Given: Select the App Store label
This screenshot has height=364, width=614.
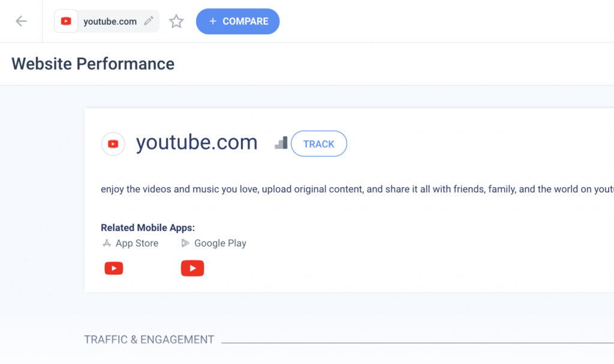Looking at the screenshot, I should pos(137,243).
